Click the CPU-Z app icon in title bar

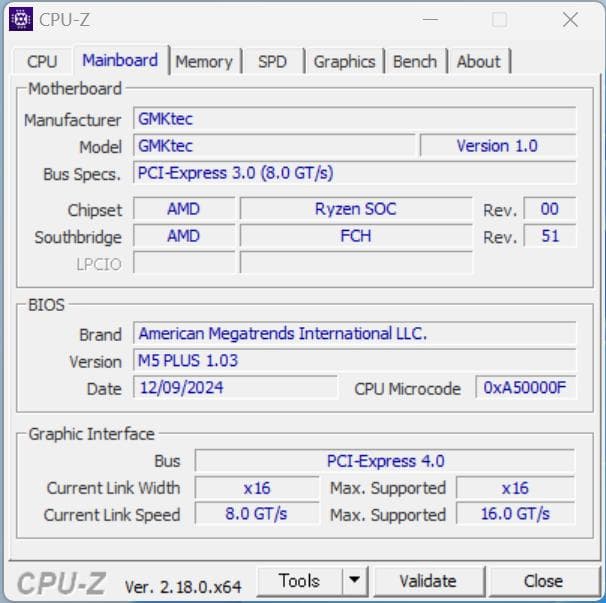click(21, 19)
